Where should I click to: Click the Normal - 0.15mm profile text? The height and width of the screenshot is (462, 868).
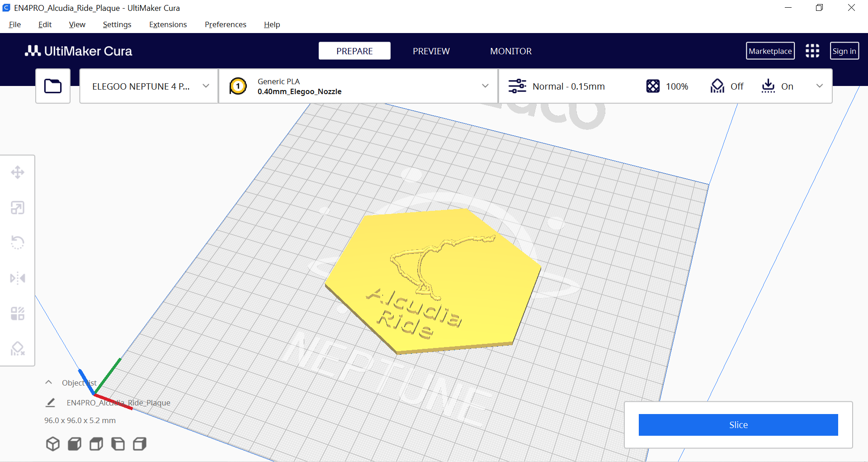point(569,86)
